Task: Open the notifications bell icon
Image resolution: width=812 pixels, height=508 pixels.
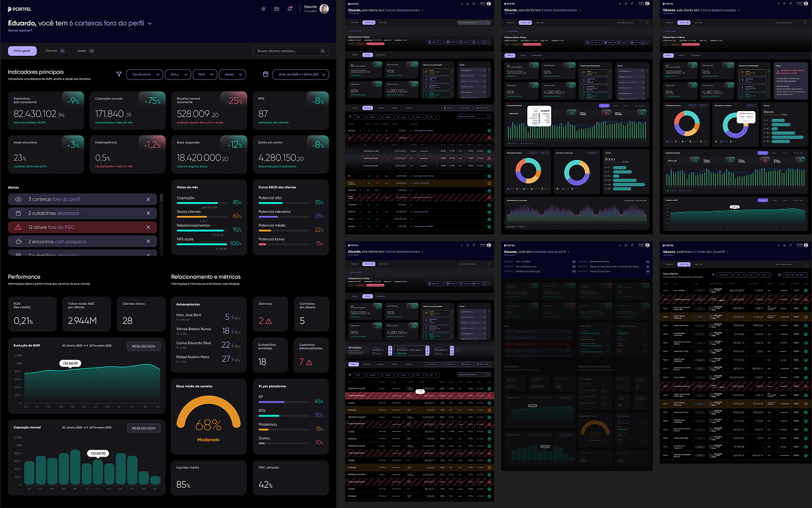Action: (290, 9)
